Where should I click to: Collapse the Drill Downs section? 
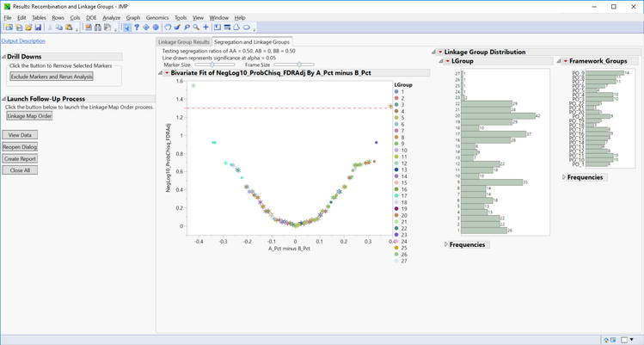coord(3,56)
